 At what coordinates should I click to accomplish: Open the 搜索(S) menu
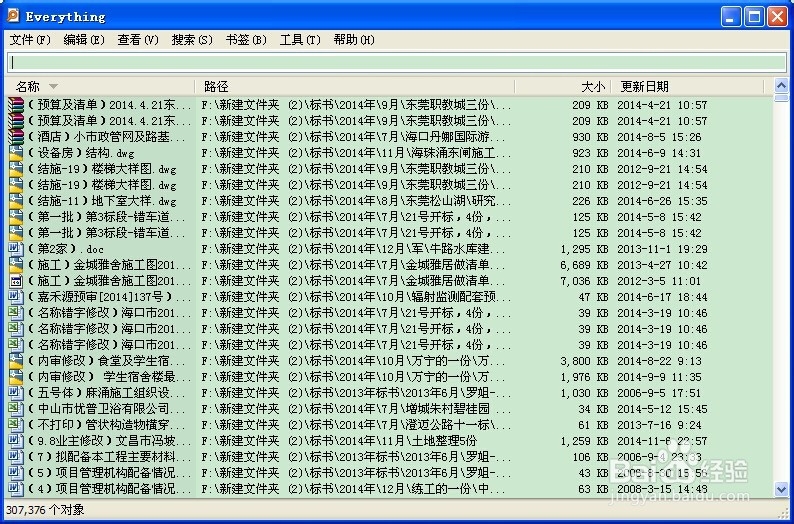[x=192, y=39]
